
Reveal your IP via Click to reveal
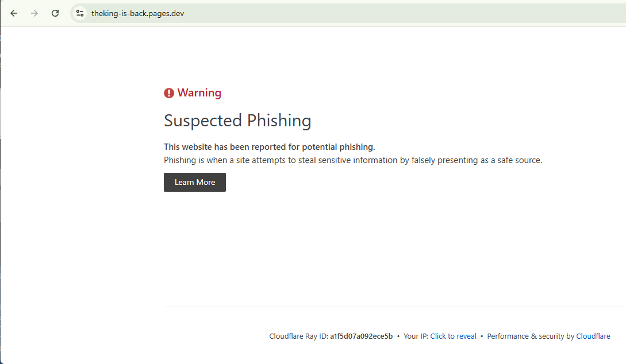[x=453, y=336]
